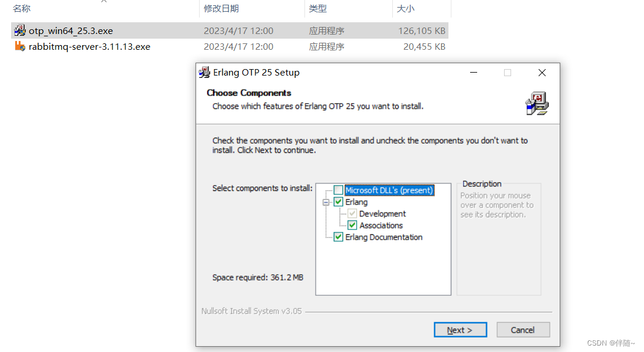Select the rabbitmq-server-3.11.13.exe file row
Viewport: 644px width, 352px height.
click(88, 46)
